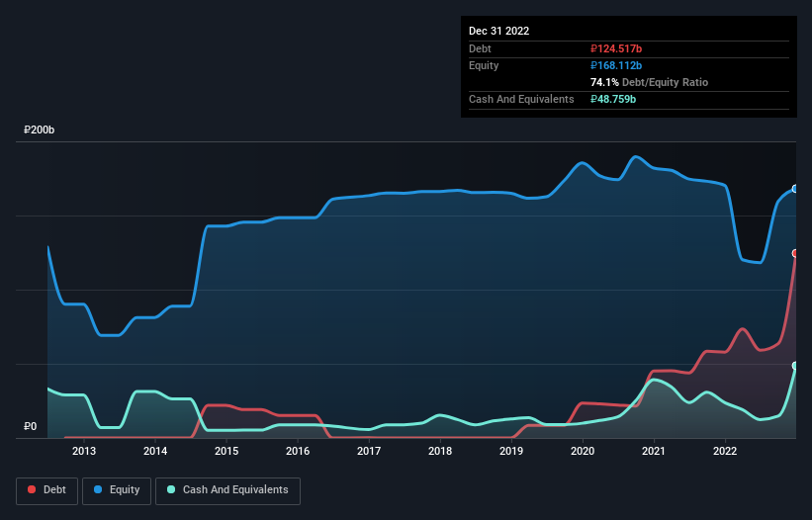Click the Equity label in tooltip
The width and height of the screenshot is (812, 520).
[484, 65]
